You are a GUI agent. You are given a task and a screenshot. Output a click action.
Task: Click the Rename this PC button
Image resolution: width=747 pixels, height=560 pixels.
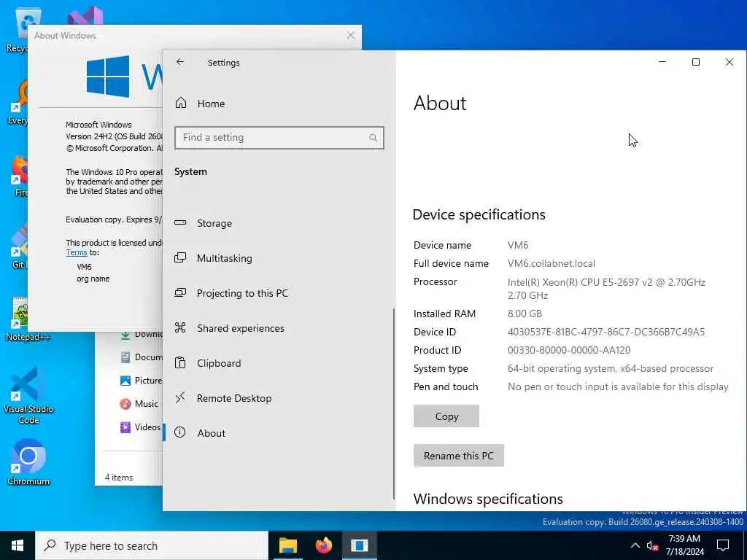pyautogui.click(x=458, y=456)
